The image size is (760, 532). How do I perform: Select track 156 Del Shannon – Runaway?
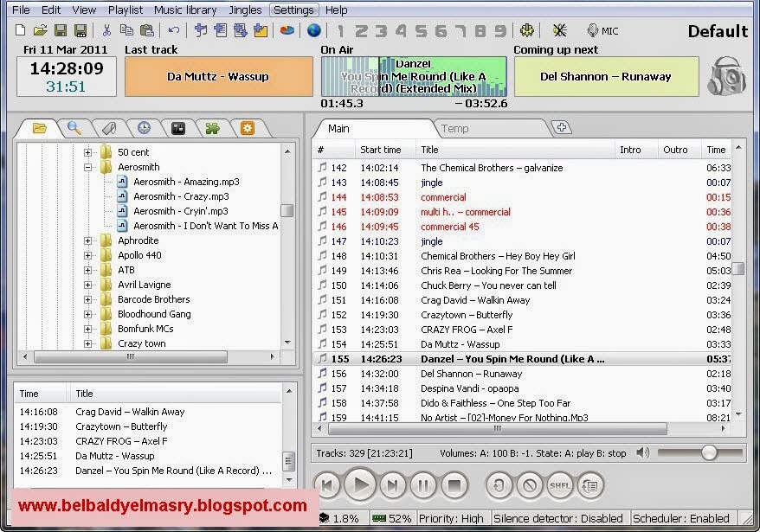(524, 374)
